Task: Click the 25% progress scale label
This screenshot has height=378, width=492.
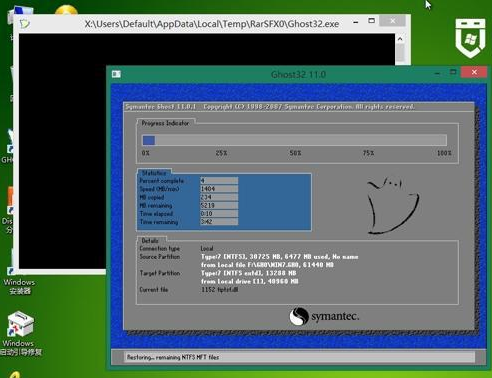Action: [x=221, y=153]
